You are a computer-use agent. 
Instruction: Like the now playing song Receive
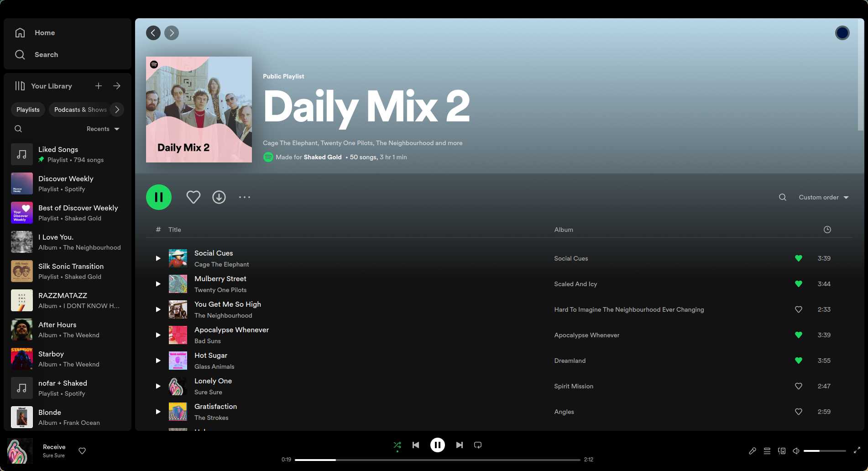coord(82,451)
